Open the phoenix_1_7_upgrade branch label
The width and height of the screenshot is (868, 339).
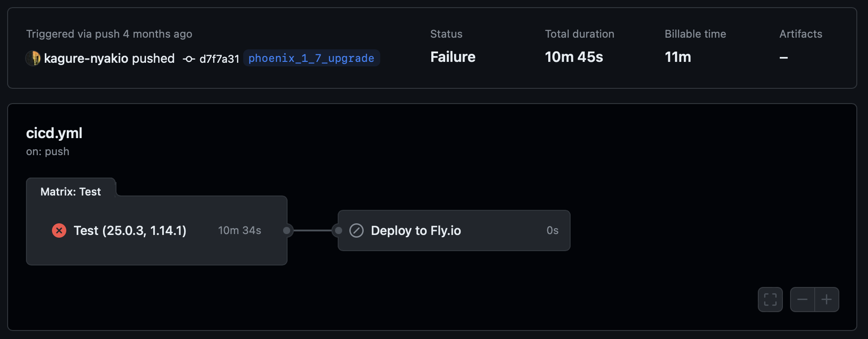(311, 58)
